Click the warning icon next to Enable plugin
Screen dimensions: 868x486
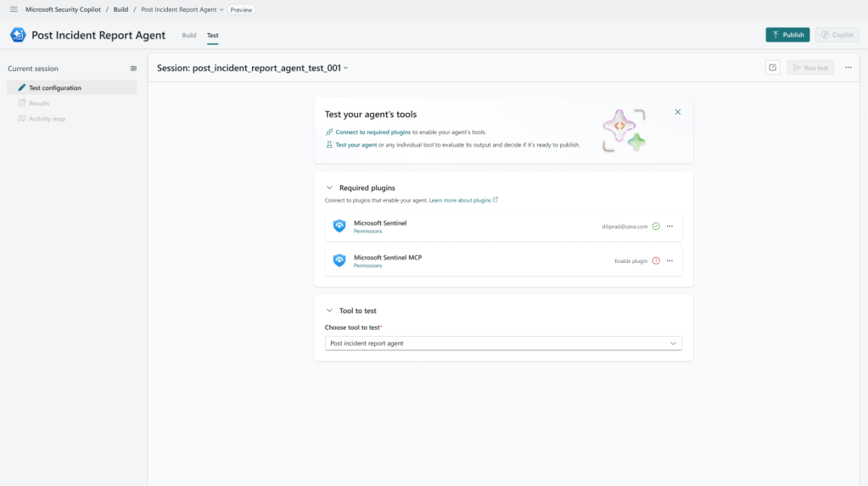coord(656,261)
